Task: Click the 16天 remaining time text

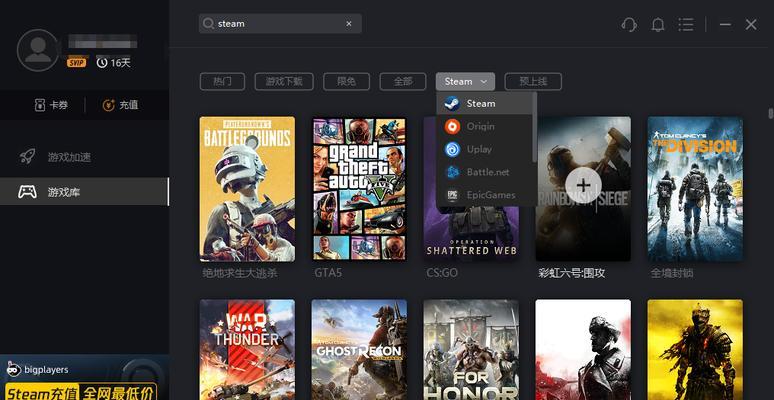Action: click(120, 63)
